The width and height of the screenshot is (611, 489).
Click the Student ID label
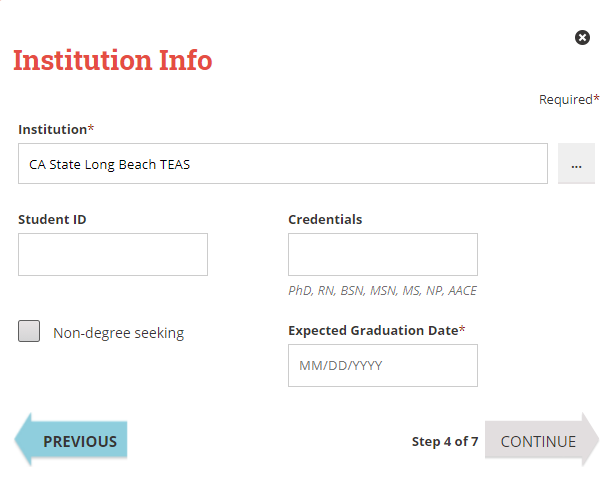(52, 219)
